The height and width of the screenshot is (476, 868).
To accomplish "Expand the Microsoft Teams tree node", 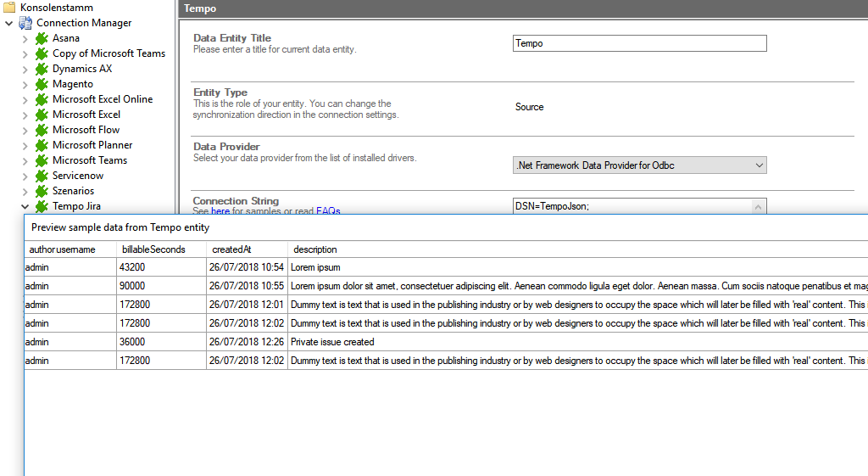I will click(25, 160).
